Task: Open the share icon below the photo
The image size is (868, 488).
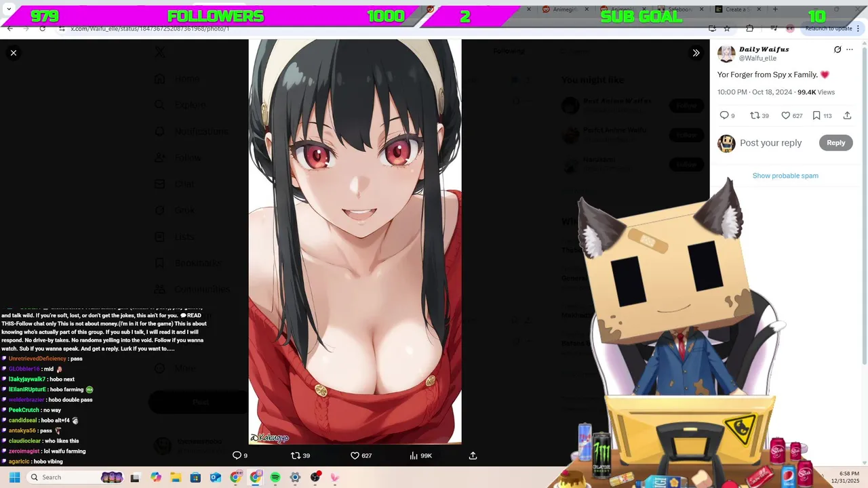Action: 473,455
